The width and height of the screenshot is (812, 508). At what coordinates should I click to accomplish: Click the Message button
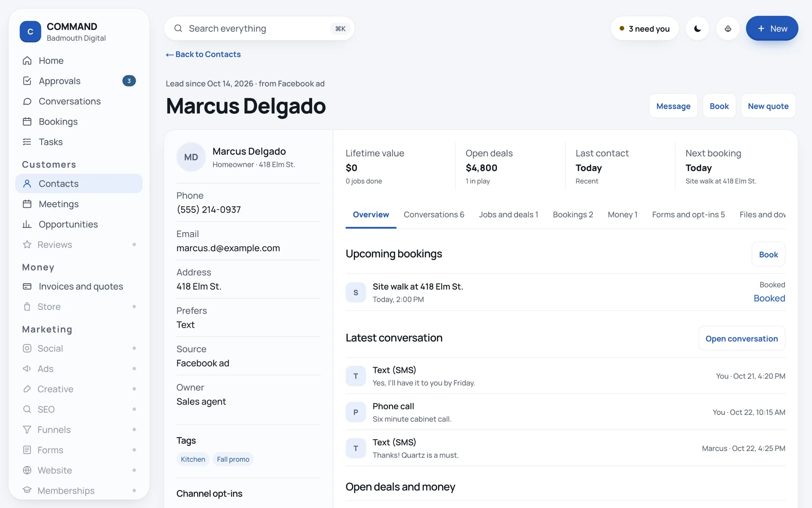[x=673, y=106]
